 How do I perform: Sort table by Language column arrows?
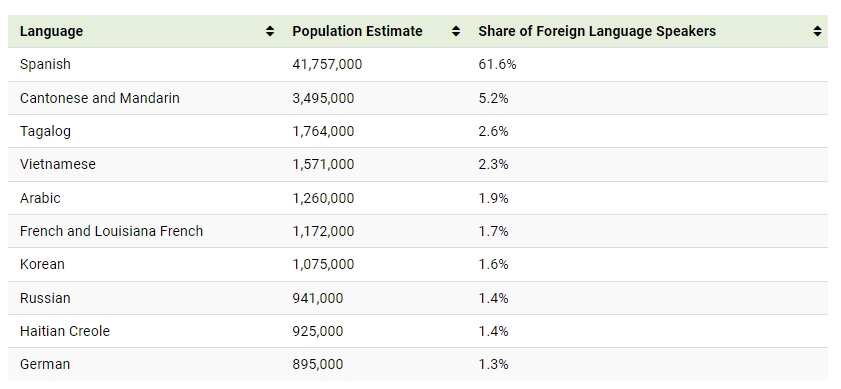(x=270, y=31)
